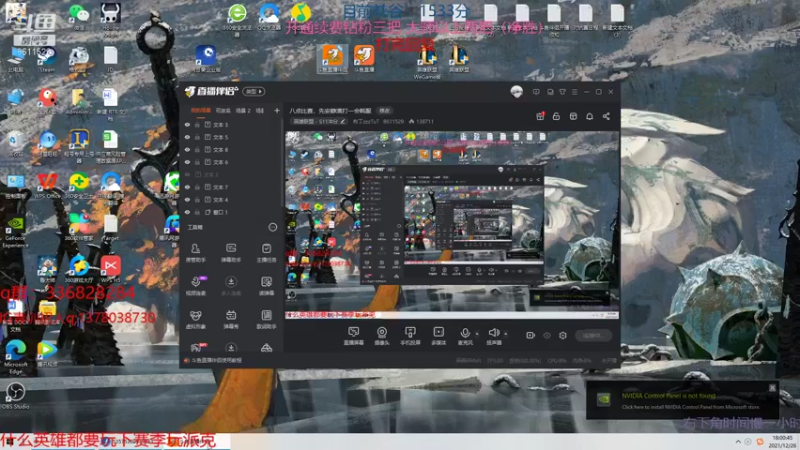Click the NVIDIA Control Panel install link
Screen dimensions: 800x450
tap(690, 407)
